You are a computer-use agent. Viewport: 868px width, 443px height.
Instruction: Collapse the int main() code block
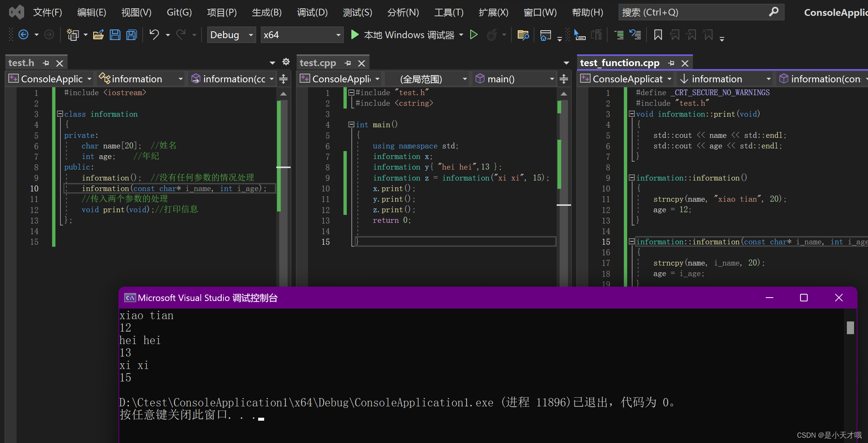[x=351, y=124]
